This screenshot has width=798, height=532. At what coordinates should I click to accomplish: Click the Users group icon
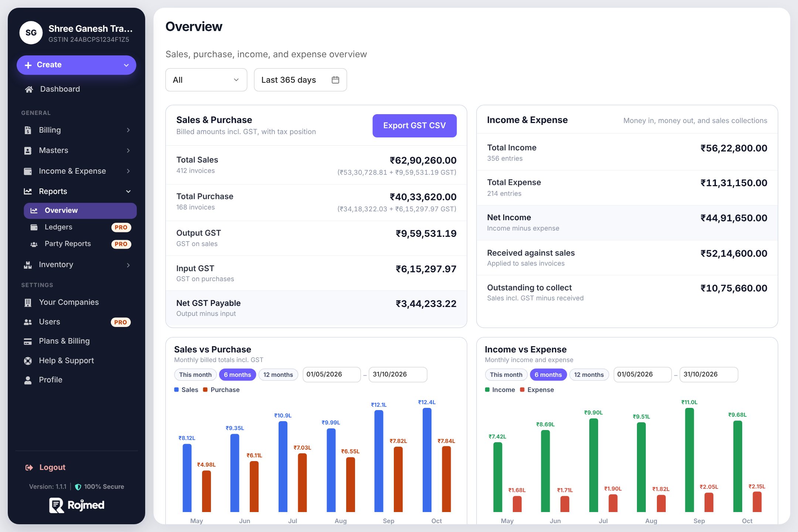(x=28, y=322)
